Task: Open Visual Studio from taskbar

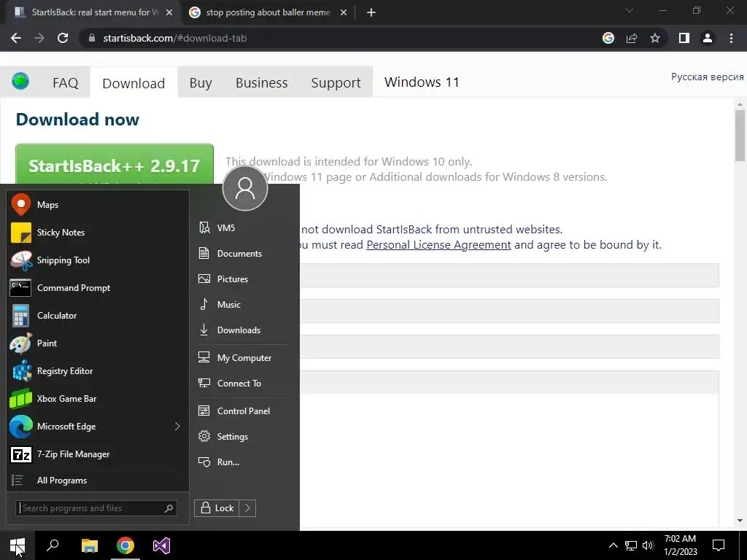Action: point(161,545)
